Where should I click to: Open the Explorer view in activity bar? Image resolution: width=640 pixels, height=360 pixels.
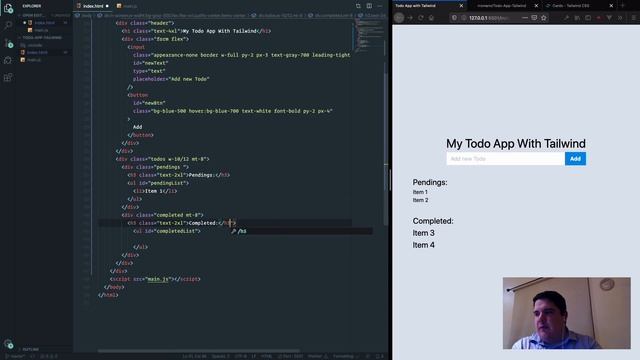pyautogui.click(x=8, y=8)
